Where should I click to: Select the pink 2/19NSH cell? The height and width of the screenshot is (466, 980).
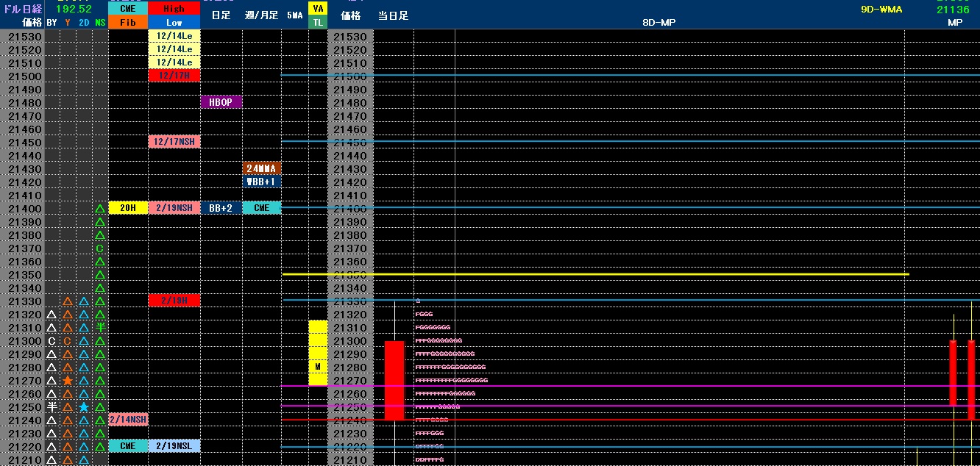pos(174,209)
